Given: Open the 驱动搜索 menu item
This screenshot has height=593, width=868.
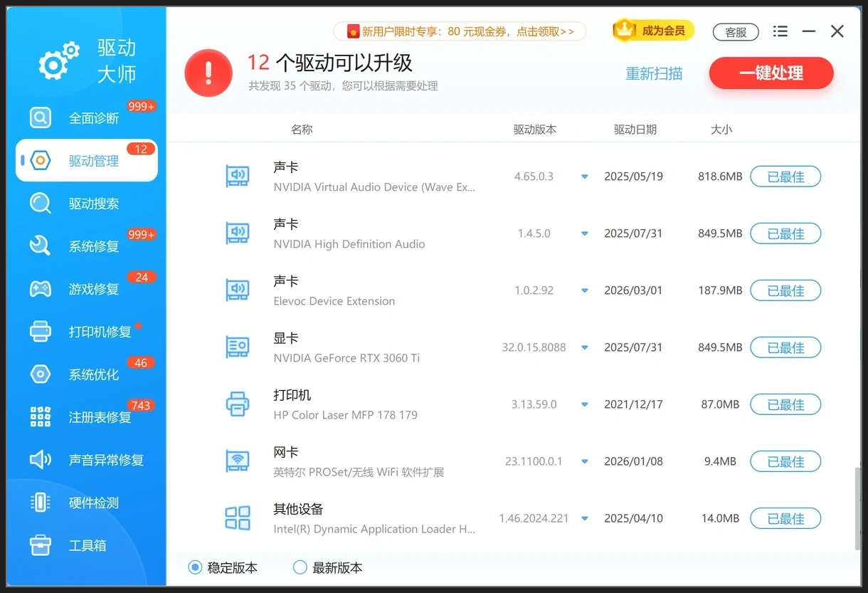Looking at the screenshot, I should point(86,203).
